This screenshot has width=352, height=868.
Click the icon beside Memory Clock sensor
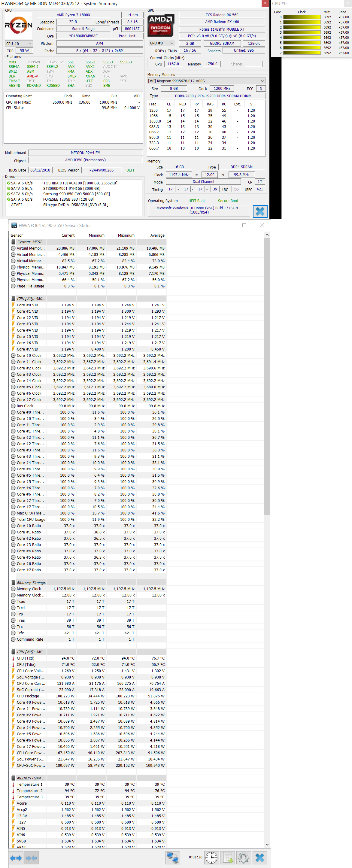[x=13, y=589]
